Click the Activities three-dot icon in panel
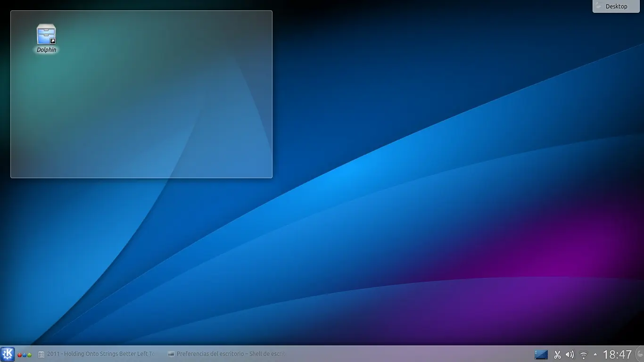Image resolution: width=644 pixels, height=362 pixels. point(25,354)
